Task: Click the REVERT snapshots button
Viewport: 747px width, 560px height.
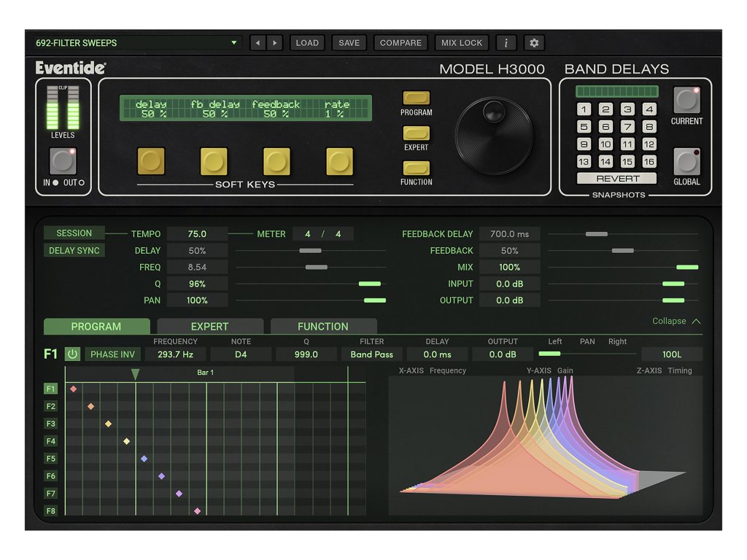Action: coord(617,179)
